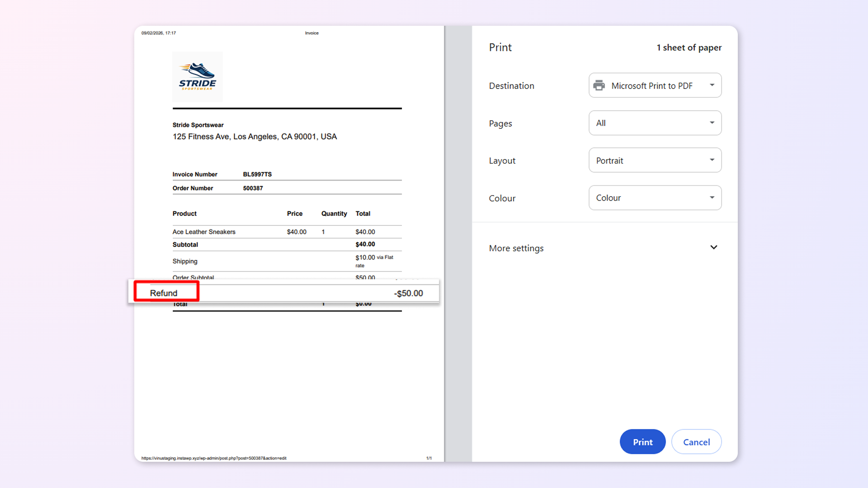
Task: Click the Ace Leather Sneakers product row
Action: pos(204,232)
